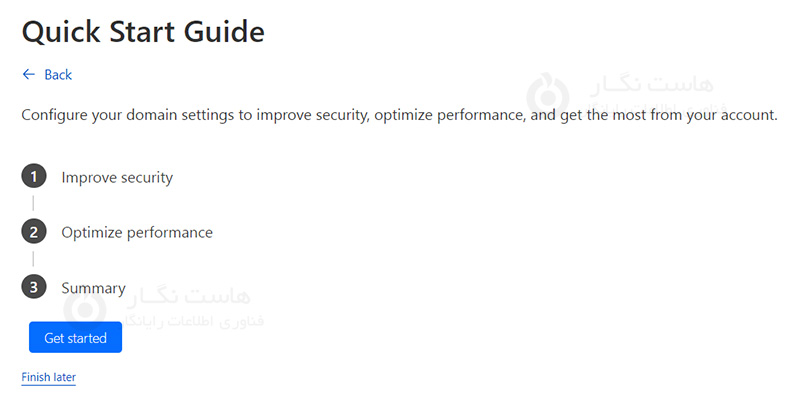Viewport: 790px width, 404px height.
Task: Open the Improve security step label
Action: 117,177
